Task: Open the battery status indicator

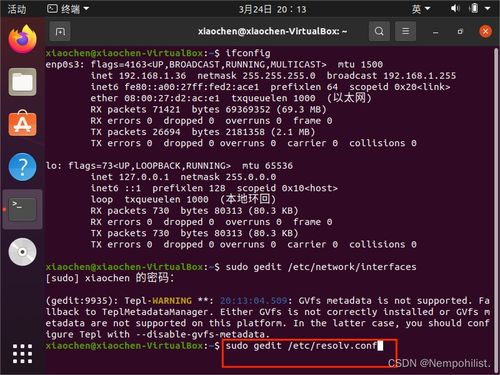Action: pyautogui.click(x=474, y=8)
